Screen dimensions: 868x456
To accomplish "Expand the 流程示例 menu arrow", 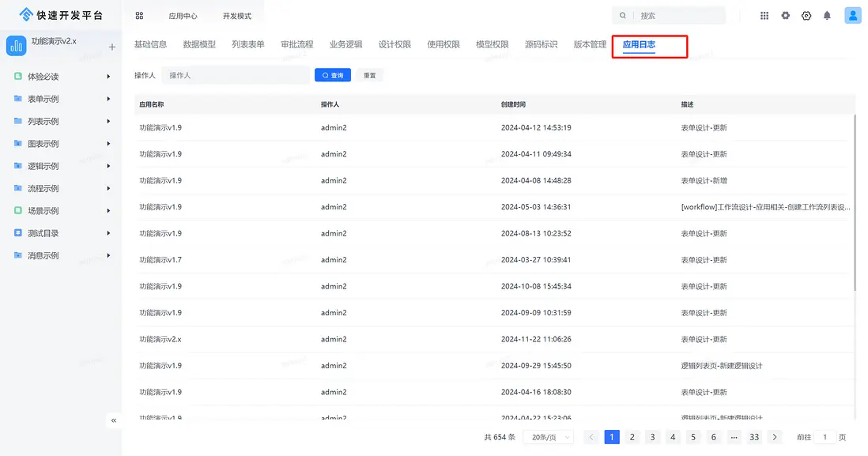I will 108,188.
